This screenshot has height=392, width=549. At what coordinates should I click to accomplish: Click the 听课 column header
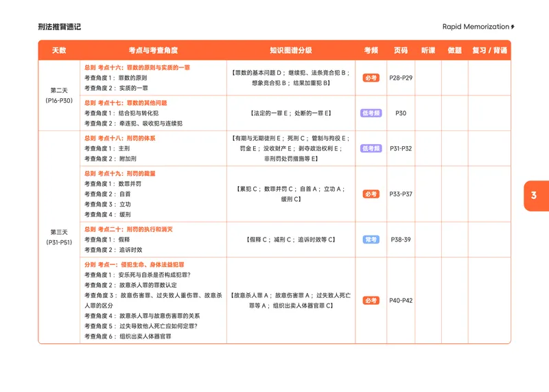pos(428,50)
